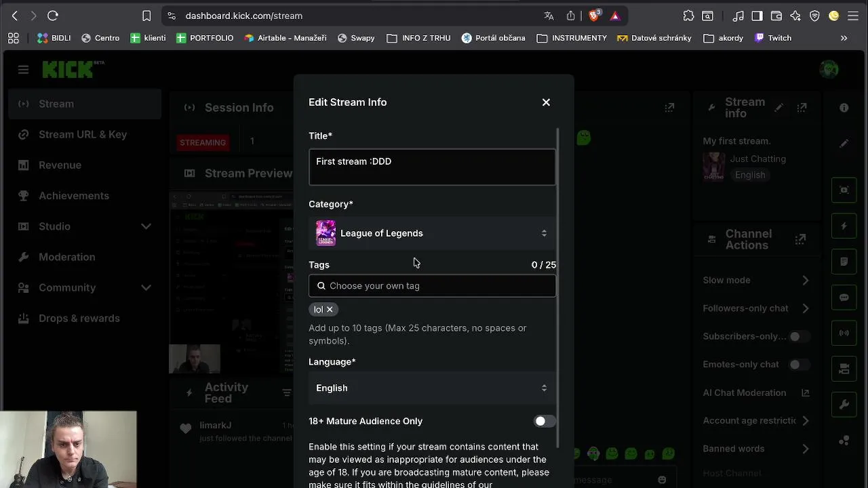This screenshot has height=488, width=868.
Task: Open the Language dropdown set to English
Action: [432, 388]
